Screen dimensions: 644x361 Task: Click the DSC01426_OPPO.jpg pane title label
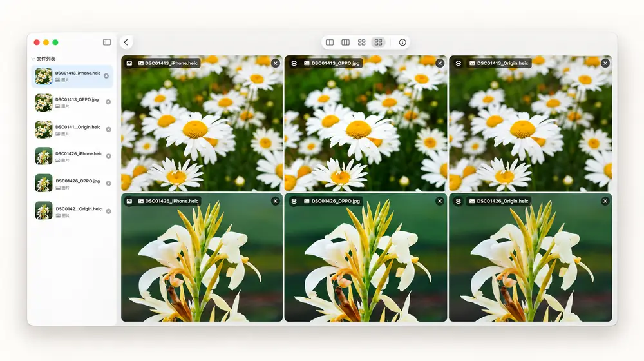(x=332, y=201)
